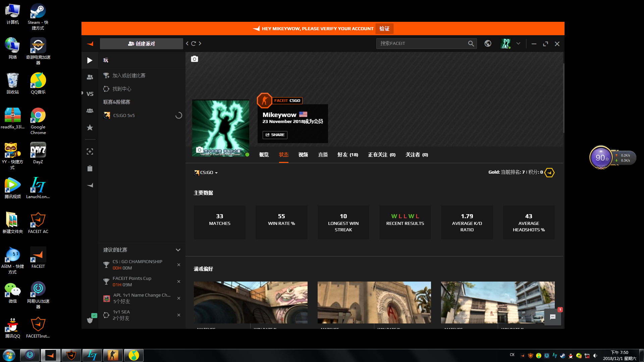Click the Counter-Strike icon in the taskbar
This screenshot has height=362, width=644.
(x=113, y=355)
